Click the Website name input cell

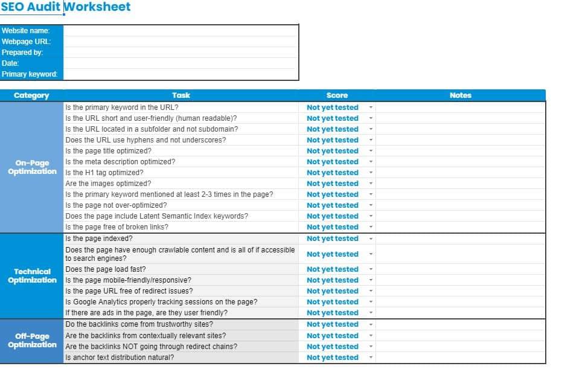pos(181,30)
